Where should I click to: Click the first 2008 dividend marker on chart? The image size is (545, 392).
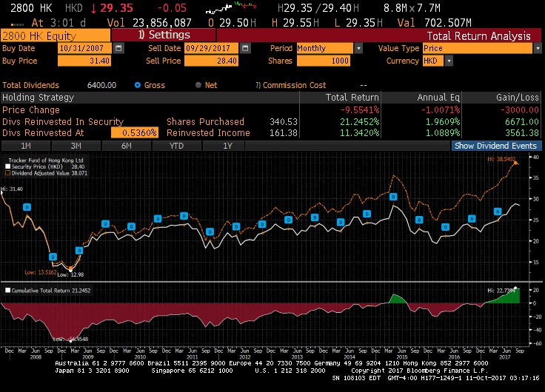27,207
